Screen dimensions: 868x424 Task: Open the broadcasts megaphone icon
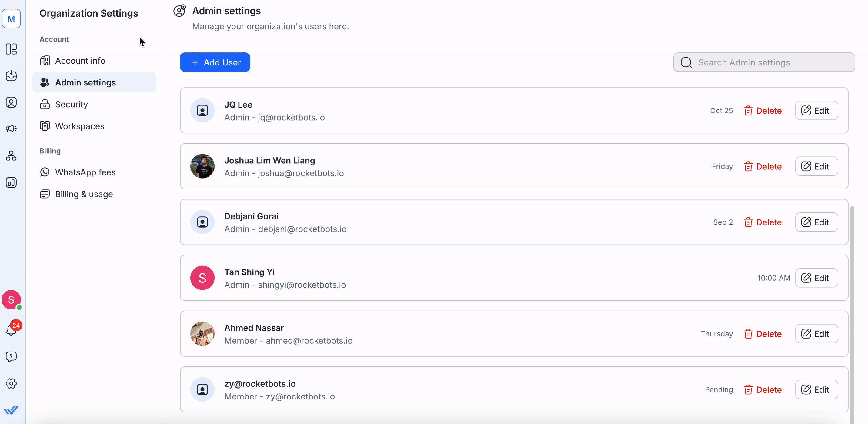[11, 129]
